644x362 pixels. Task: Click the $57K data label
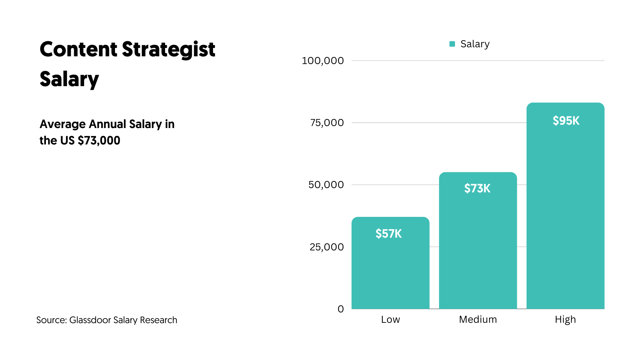pyautogui.click(x=388, y=234)
